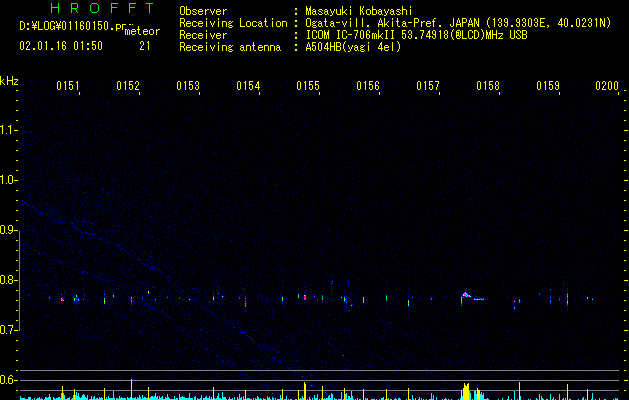This screenshot has width=629, height=400.
Task: Click the HROFFT title text
Action: [x=102, y=8]
